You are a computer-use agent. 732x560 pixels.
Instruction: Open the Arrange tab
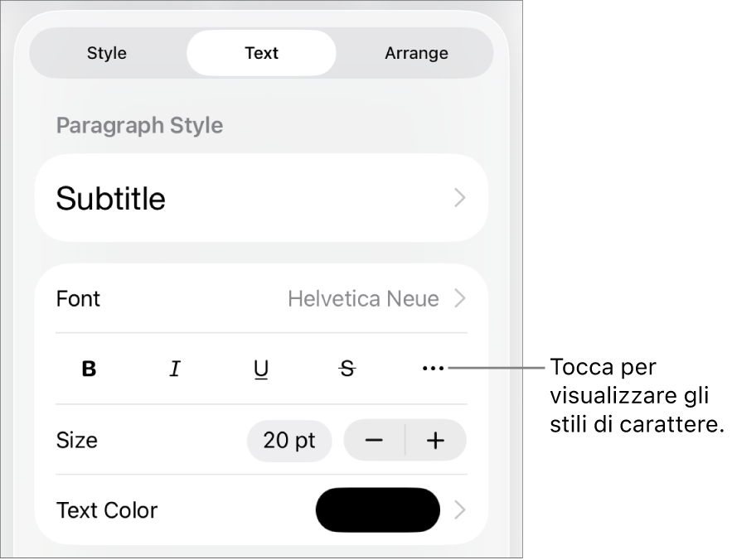pyautogui.click(x=416, y=53)
